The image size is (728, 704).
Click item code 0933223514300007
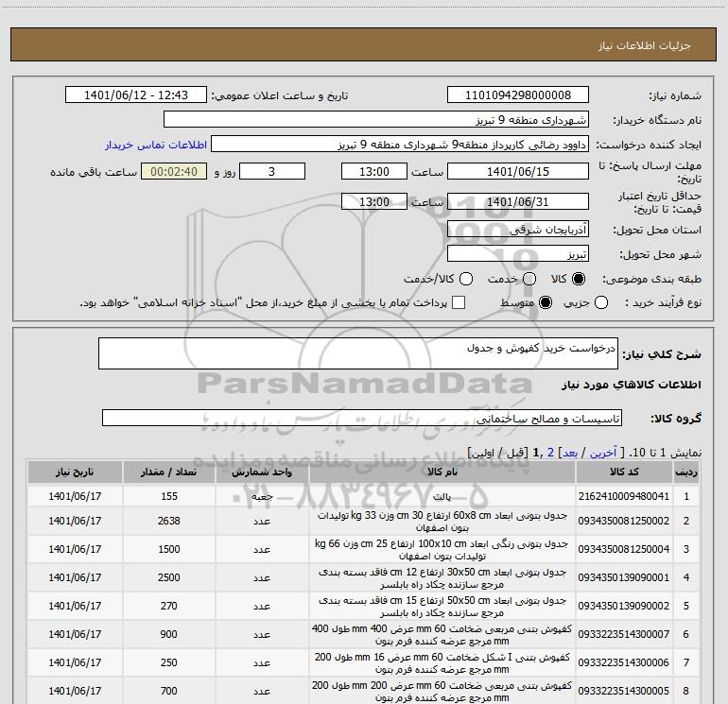624,634
